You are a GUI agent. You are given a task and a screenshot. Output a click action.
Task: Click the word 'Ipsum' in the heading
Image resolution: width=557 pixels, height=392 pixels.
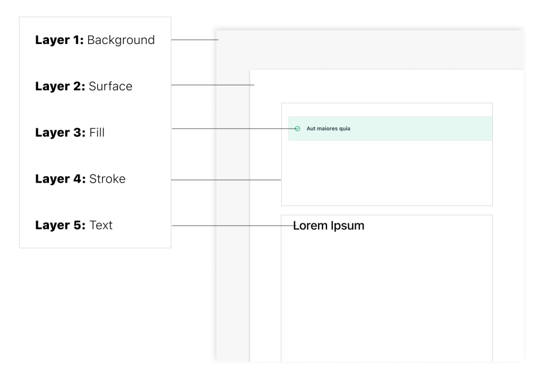coord(348,226)
